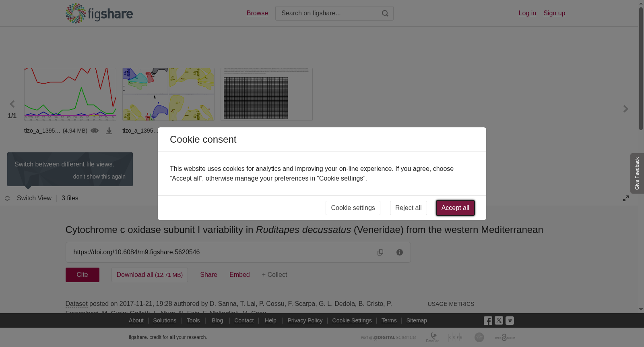Open Tools footer link
This screenshot has height=347, width=644.
click(193, 320)
